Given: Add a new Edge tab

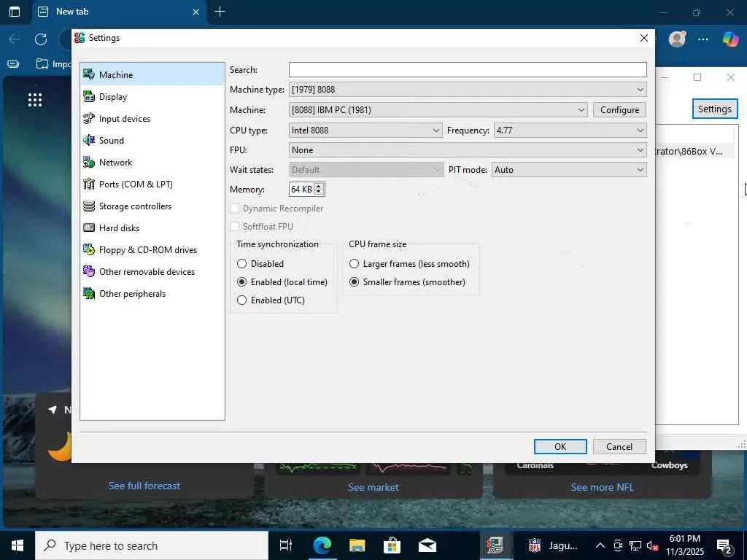Looking at the screenshot, I should click(x=220, y=12).
